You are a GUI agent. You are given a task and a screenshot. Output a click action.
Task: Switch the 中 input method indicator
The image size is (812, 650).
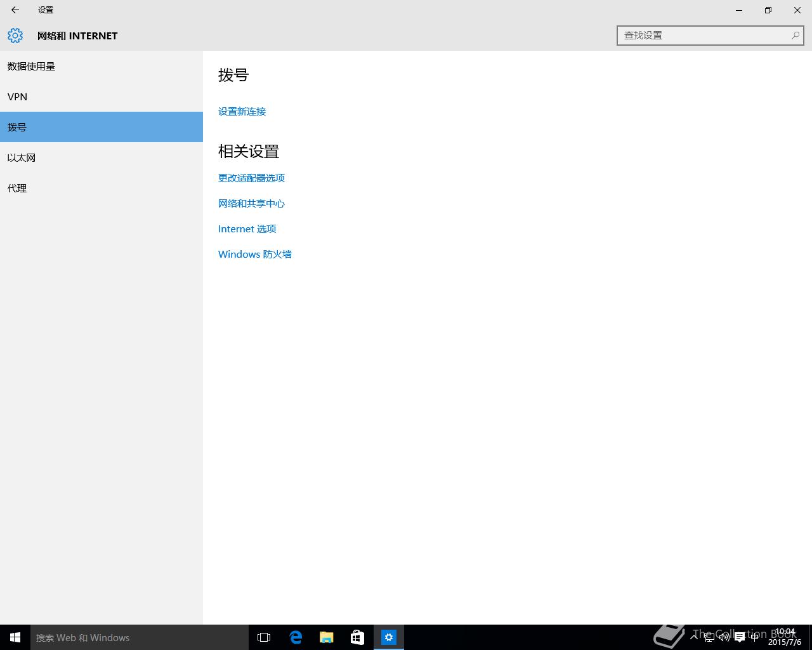tap(755, 637)
